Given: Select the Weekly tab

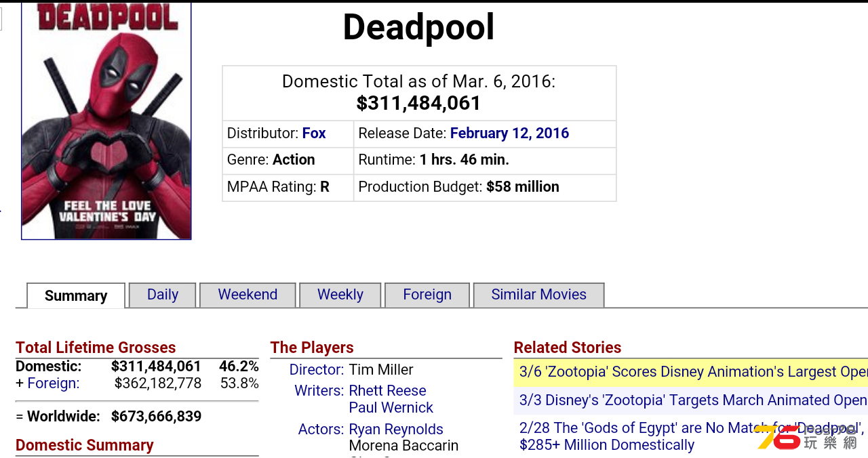Looking at the screenshot, I should 340,295.
